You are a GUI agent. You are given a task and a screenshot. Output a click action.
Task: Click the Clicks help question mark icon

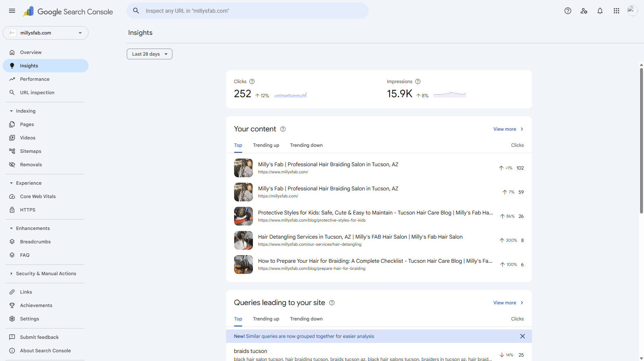pyautogui.click(x=252, y=81)
